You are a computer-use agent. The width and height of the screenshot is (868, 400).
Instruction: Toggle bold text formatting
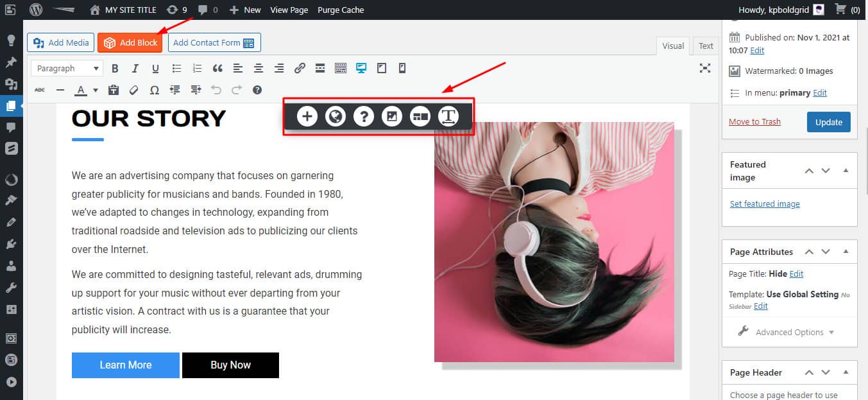(115, 68)
